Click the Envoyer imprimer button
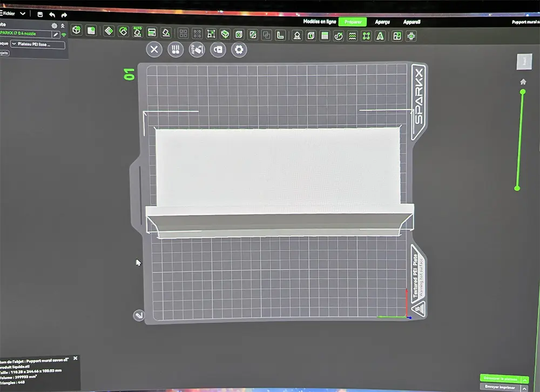 [500, 387]
